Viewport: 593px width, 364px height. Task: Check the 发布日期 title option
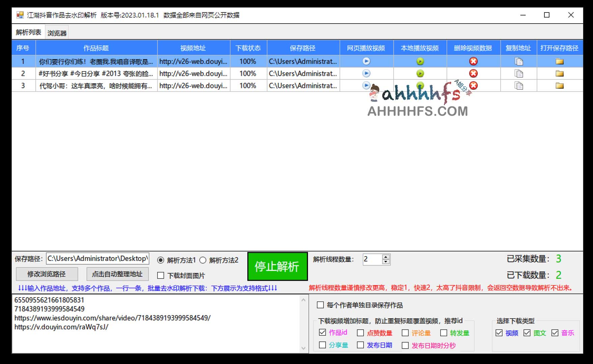pos(361,345)
